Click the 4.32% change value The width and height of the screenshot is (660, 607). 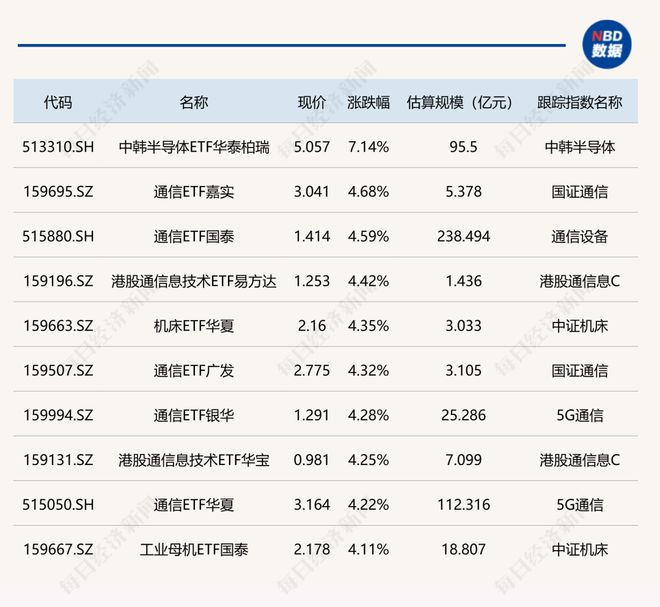pyautogui.click(x=368, y=371)
